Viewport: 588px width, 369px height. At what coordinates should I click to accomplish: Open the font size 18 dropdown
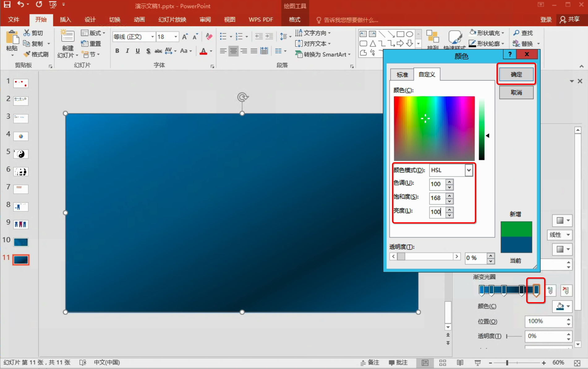point(176,37)
